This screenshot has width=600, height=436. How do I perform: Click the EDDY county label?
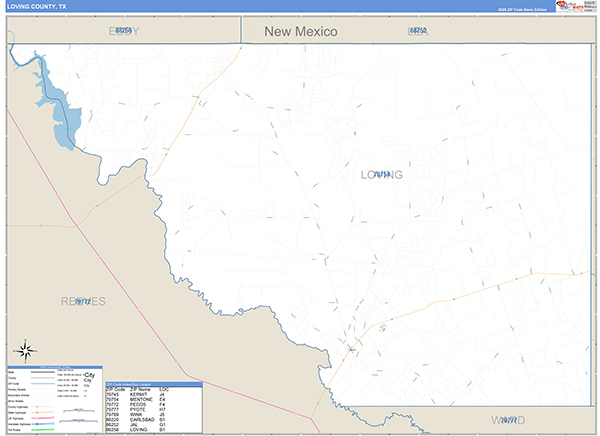tap(124, 31)
